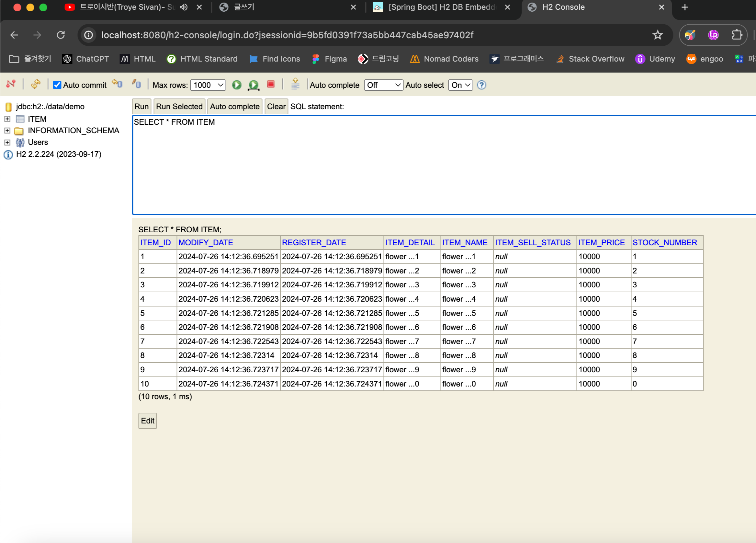Click the Commit icon
This screenshot has width=756, height=543.
pyautogui.click(x=136, y=84)
